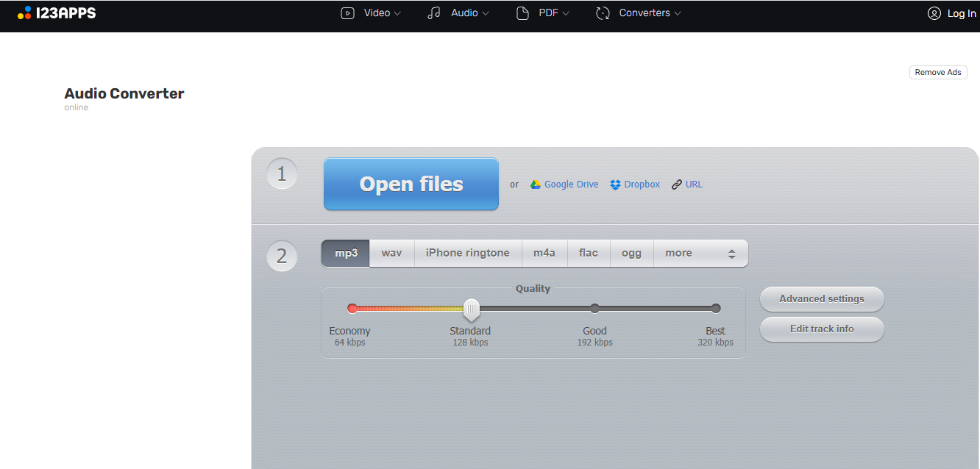Select the flac format tab

(589, 253)
